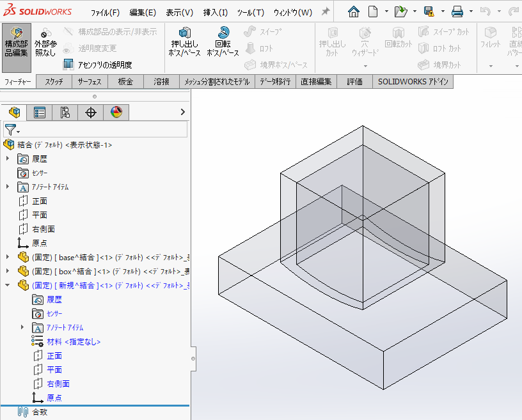Open the ファイル(F) menu
This screenshot has height=420, width=522.
click(105, 13)
